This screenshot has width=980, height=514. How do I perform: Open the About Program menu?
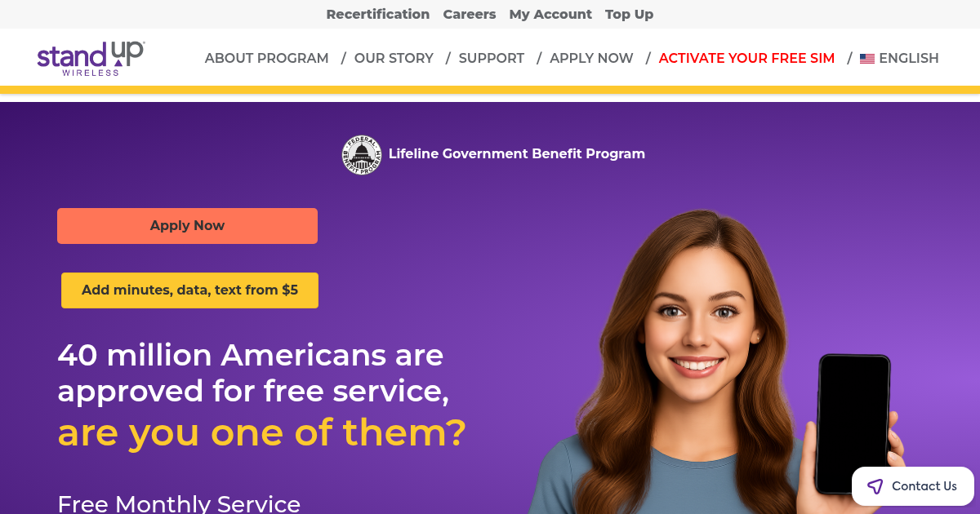coord(267,58)
